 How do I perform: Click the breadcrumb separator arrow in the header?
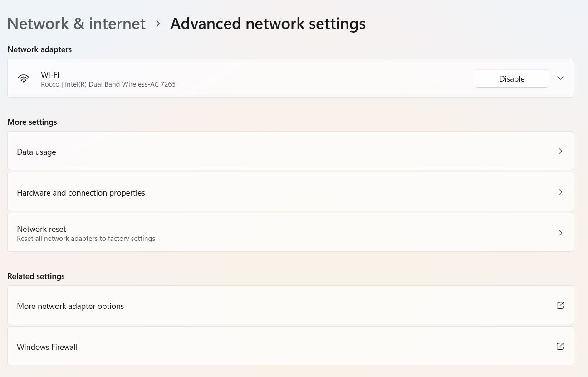[158, 23]
